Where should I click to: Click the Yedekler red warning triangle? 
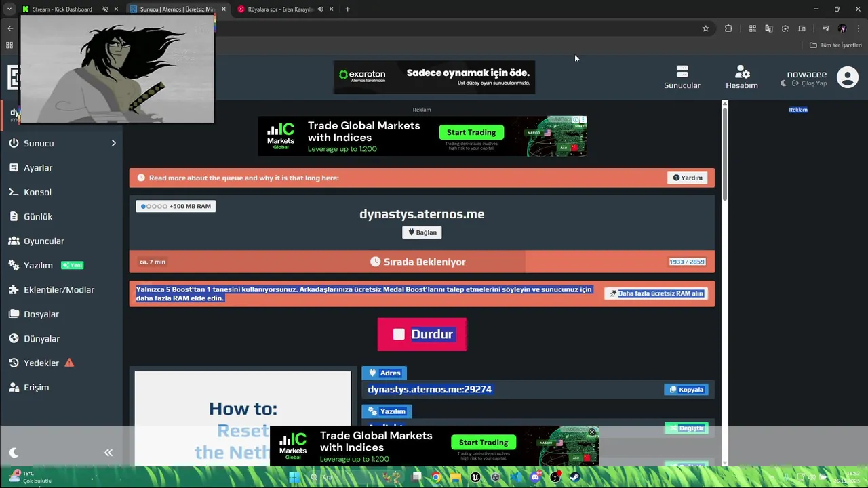click(69, 363)
